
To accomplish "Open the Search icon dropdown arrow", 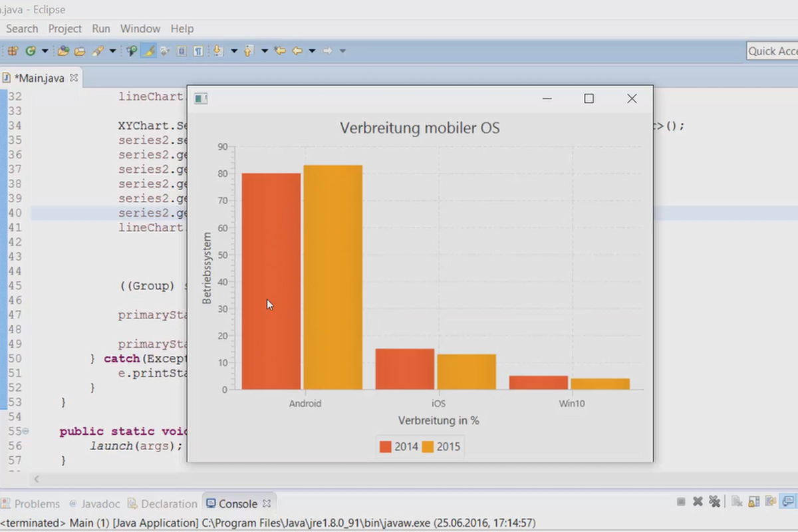I will [x=112, y=51].
